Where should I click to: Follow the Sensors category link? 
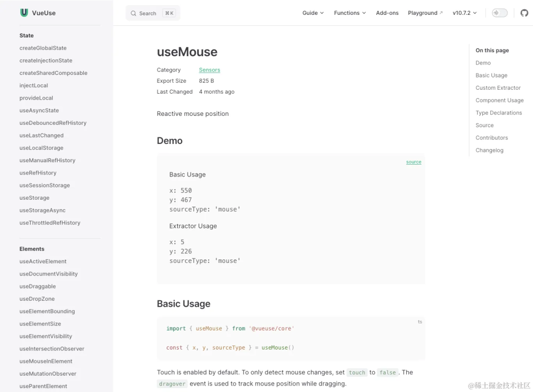pyautogui.click(x=209, y=70)
